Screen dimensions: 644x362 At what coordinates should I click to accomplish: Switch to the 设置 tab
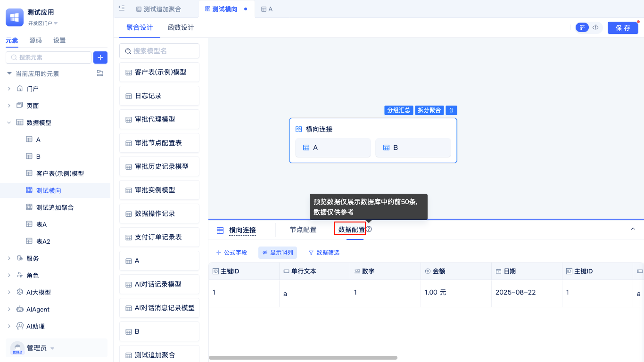tap(59, 41)
